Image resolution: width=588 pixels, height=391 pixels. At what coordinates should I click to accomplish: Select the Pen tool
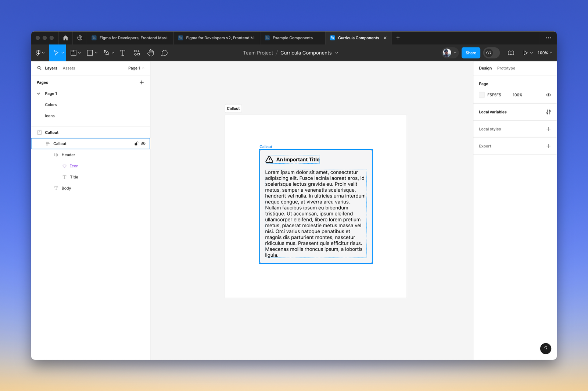click(107, 53)
